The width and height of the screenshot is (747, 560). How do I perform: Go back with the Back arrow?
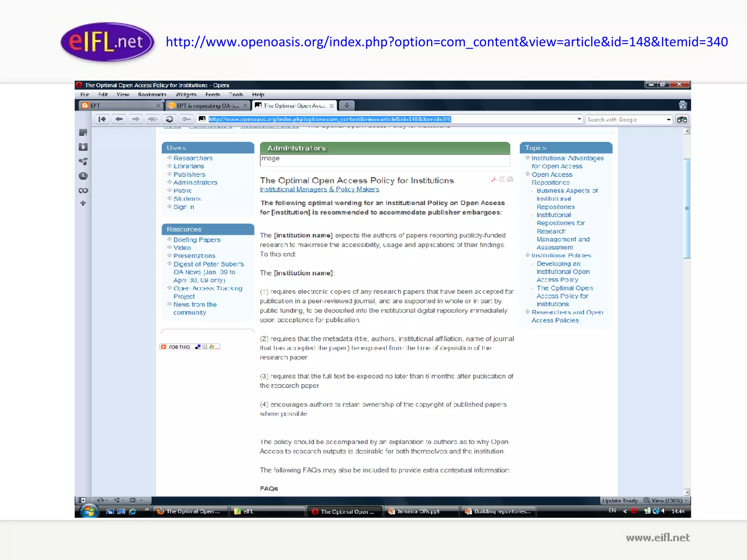point(119,119)
